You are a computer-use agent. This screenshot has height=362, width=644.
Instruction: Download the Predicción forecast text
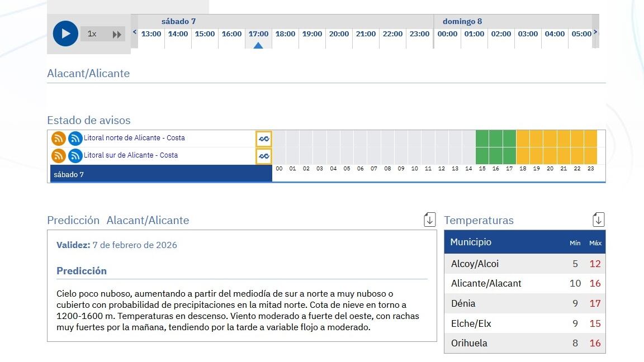(x=429, y=219)
